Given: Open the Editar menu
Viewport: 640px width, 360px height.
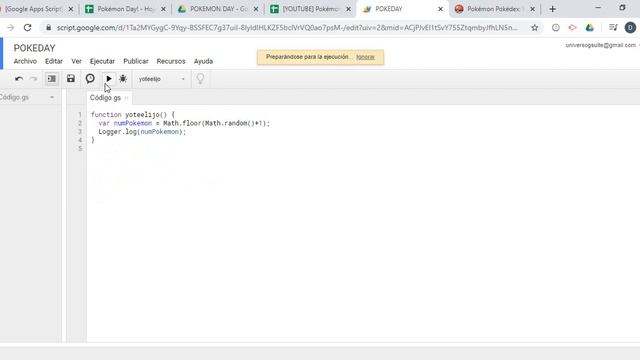Looking at the screenshot, I should tap(54, 61).
